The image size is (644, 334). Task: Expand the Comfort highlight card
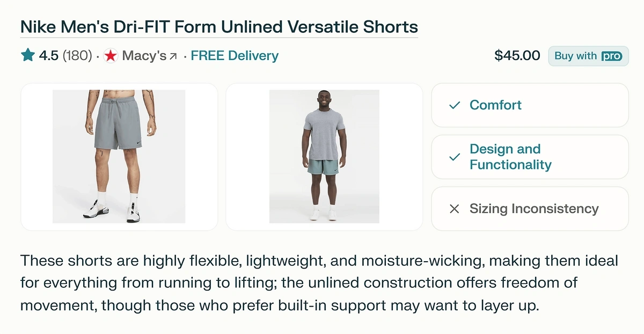click(530, 105)
